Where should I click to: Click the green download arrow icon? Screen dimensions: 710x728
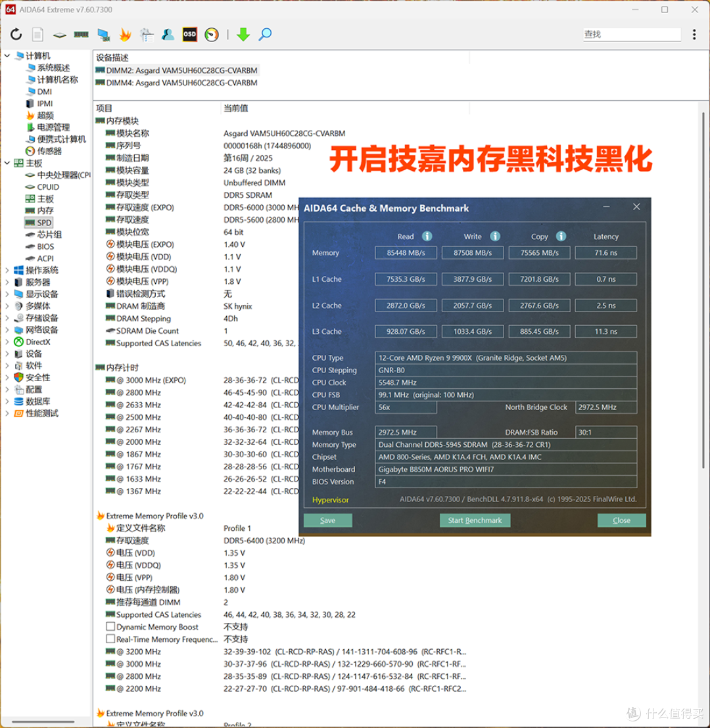(x=243, y=34)
